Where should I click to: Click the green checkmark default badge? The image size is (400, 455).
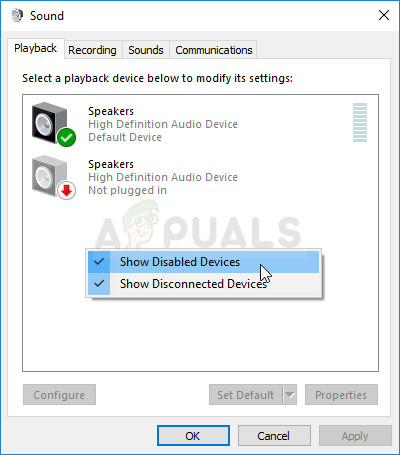[x=66, y=137]
